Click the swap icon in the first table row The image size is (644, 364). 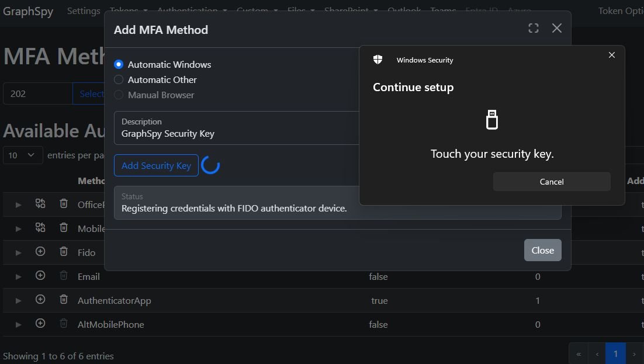click(x=40, y=203)
